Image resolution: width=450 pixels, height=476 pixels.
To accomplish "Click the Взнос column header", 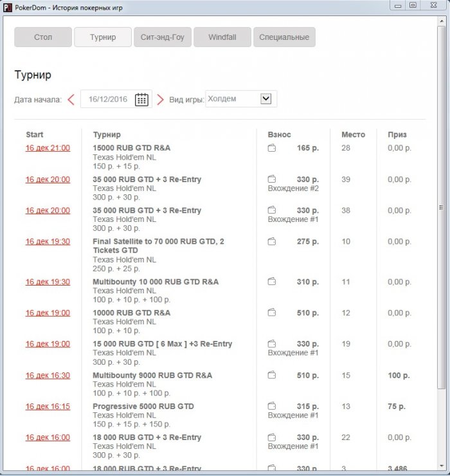I will [x=279, y=134].
